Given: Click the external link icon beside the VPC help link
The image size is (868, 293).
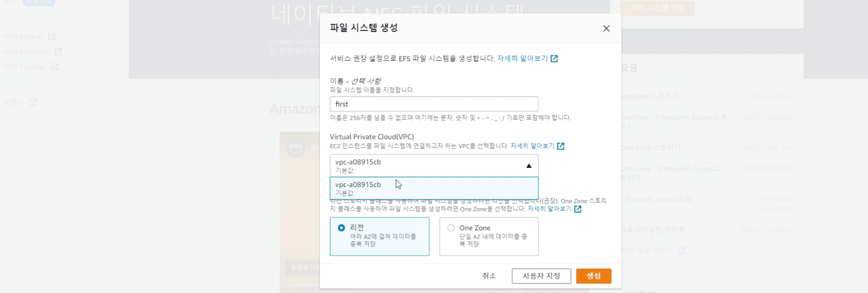Looking at the screenshot, I should tap(561, 146).
